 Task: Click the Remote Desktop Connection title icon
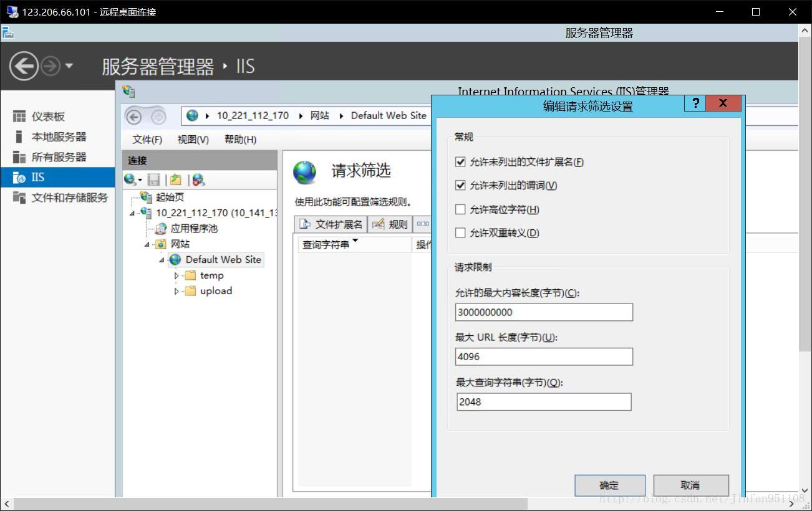point(12,12)
